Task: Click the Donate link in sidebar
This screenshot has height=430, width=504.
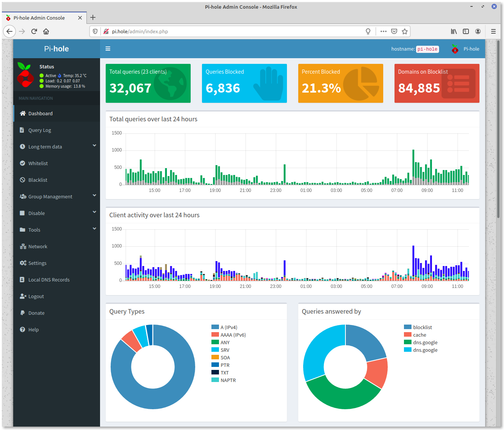Action: point(37,313)
